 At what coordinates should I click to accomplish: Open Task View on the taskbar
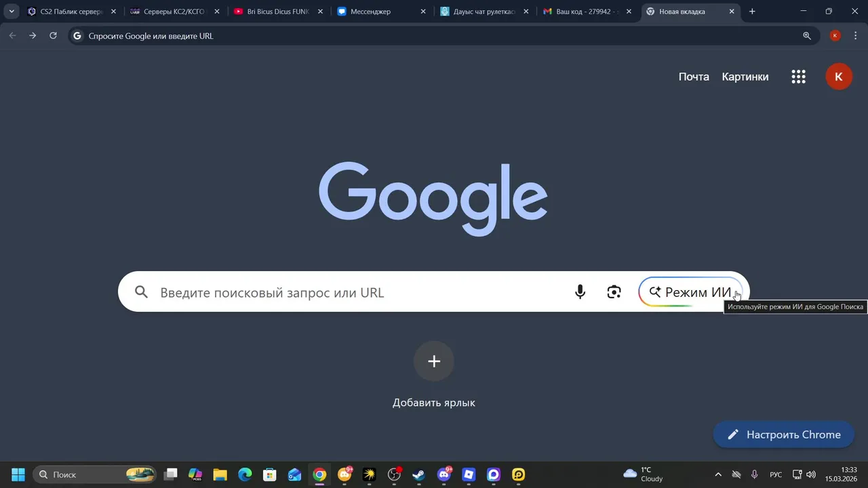click(x=171, y=474)
